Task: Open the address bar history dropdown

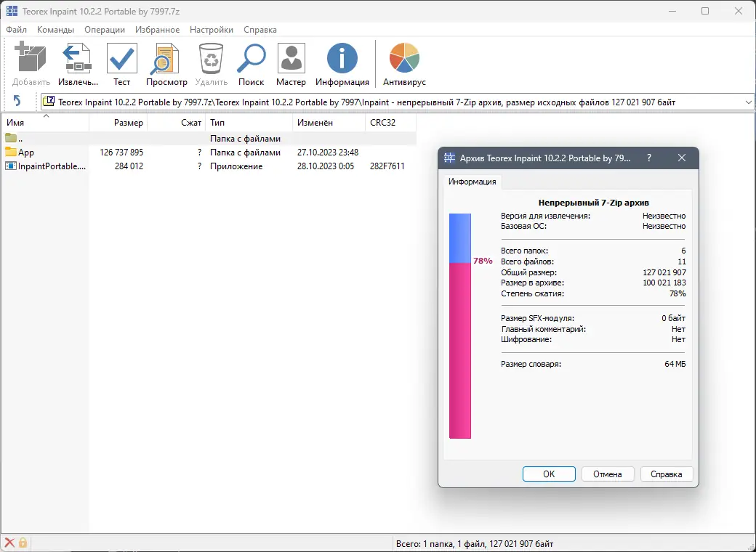Action: pos(749,102)
